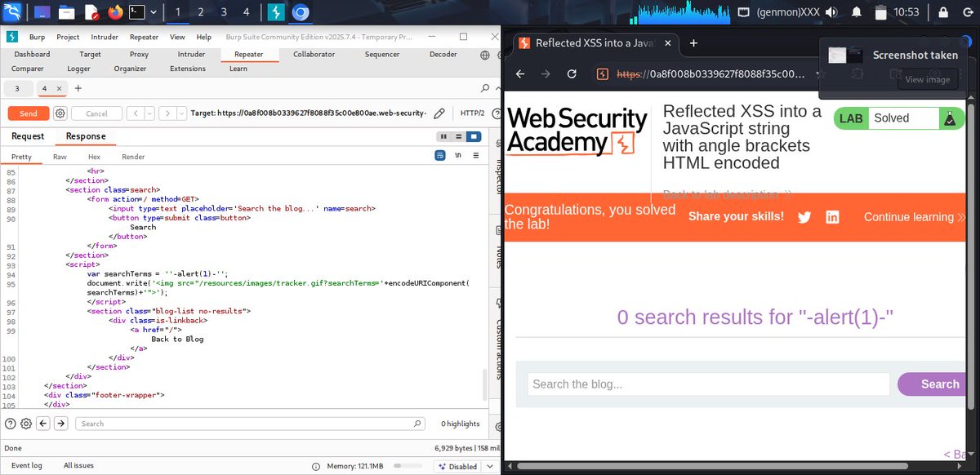Viewport: 980px width, 475px height.
Task: Switch response view to Render
Action: click(x=133, y=156)
